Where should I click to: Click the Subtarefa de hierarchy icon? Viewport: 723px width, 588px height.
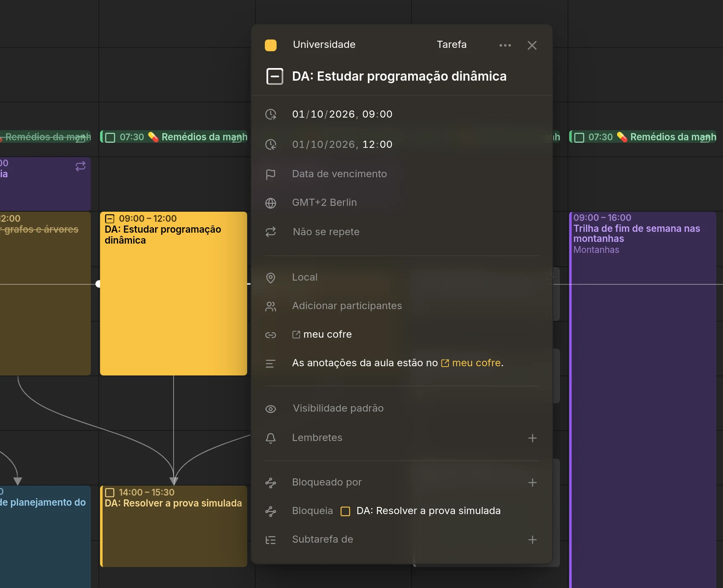271,540
